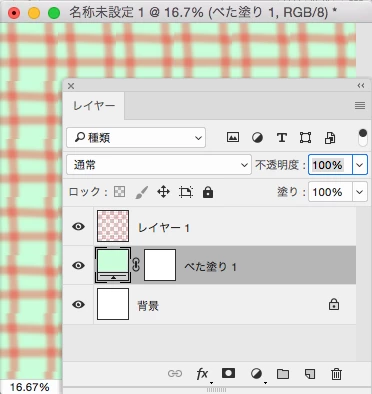Click the lock icon on 背景 layer
The image size is (372, 394).
pos(334,304)
